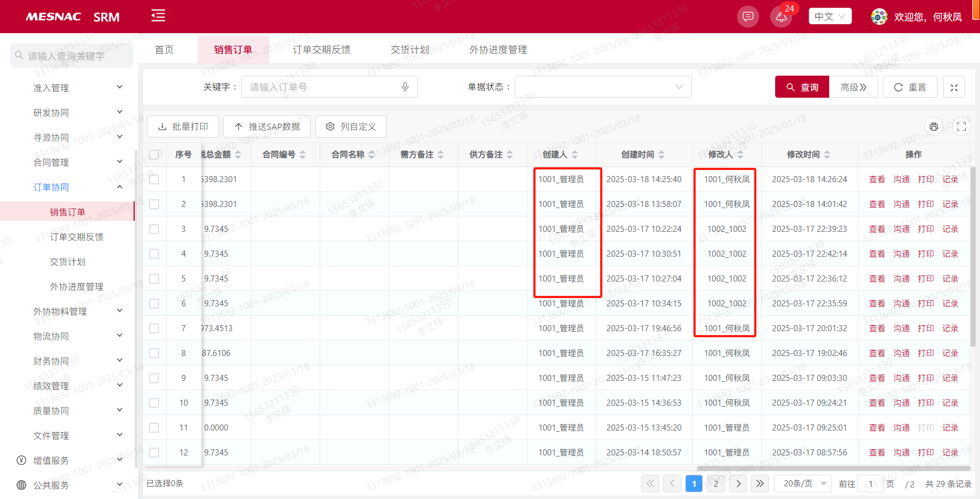Click the 增值服务 yen icon
Viewport: 980px width, 499px height.
22,460
